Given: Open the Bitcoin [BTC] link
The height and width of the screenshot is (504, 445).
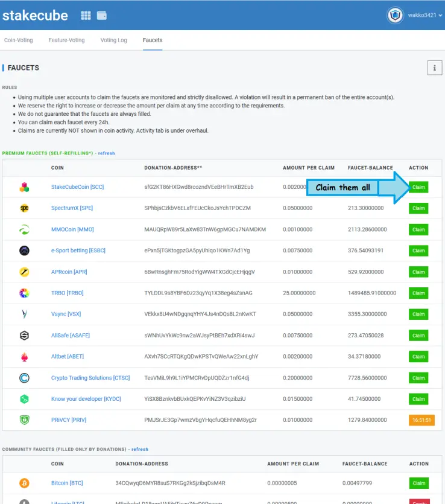Looking at the screenshot, I should 67,483.
